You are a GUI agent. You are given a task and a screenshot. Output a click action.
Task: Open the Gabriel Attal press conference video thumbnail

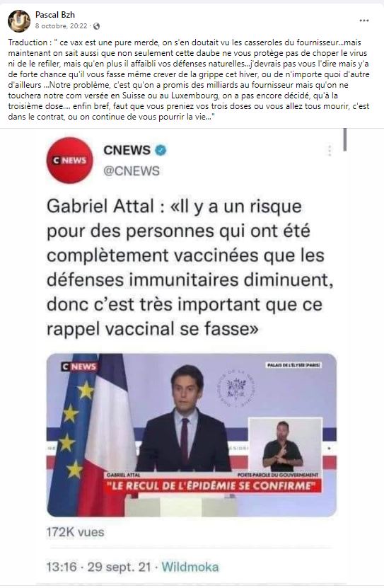click(192, 434)
